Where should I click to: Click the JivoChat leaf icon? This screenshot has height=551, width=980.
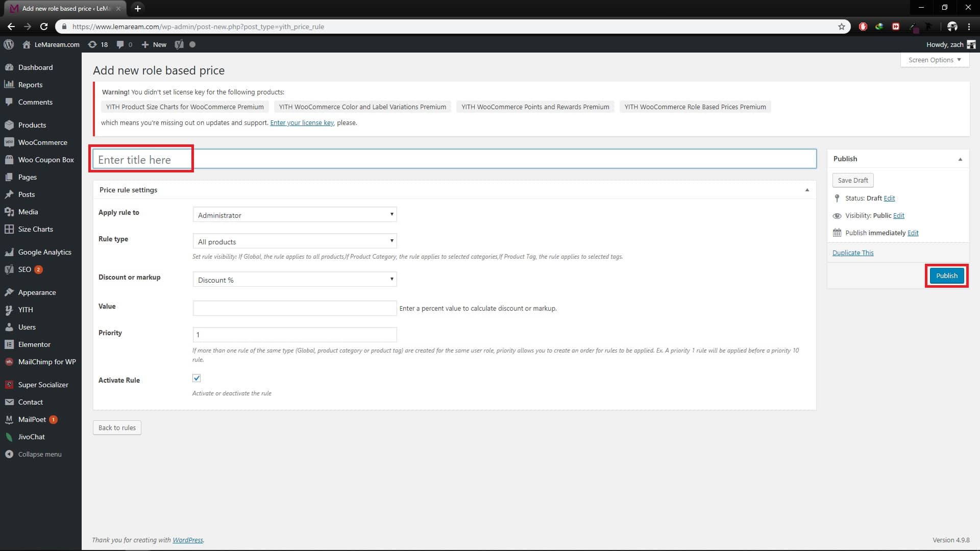pos(9,437)
